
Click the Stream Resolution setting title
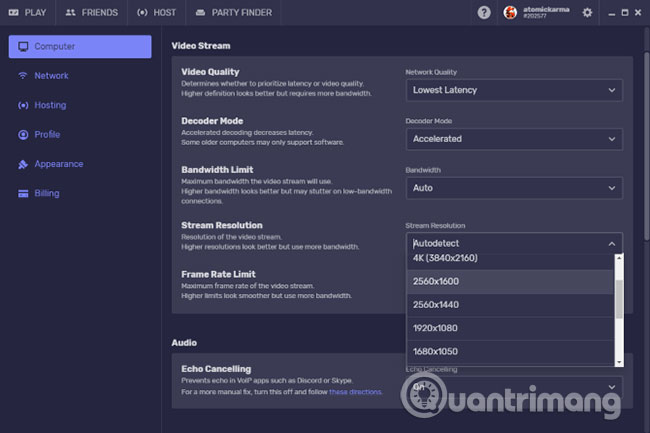pyautogui.click(x=222, y=225)
